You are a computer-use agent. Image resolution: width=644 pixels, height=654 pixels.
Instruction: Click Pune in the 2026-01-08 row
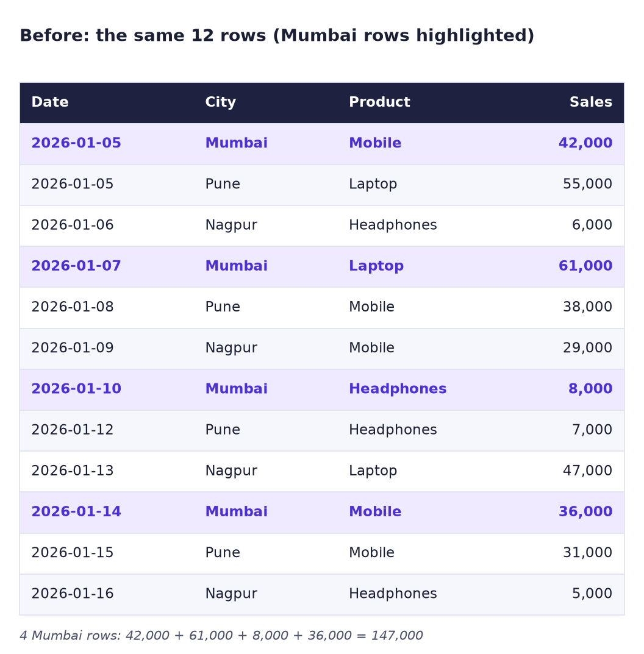pyautogui.click(x=223, y=307)
